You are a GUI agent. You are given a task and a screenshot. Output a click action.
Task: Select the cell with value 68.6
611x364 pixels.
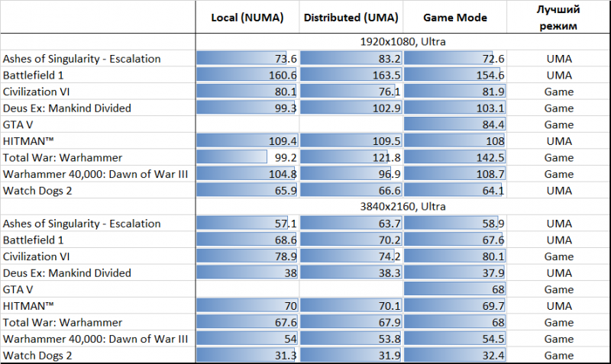(247, 240)
